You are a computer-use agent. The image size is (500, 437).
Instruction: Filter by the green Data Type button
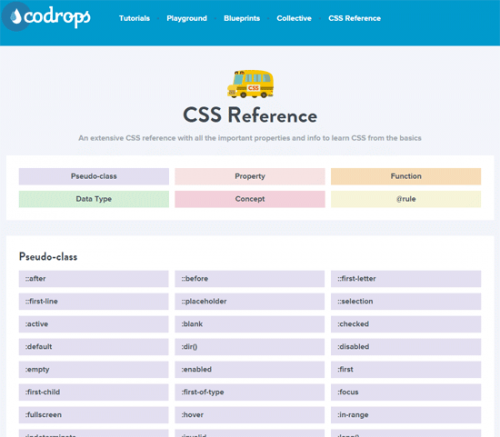(94, 199)
